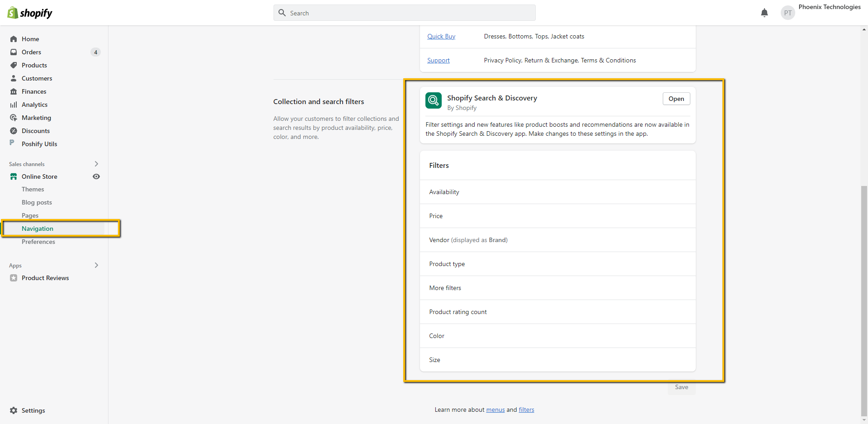Click the Analytics bar chart icon
The width and height of the screenshot is (868, 424).
pos(14,105)
